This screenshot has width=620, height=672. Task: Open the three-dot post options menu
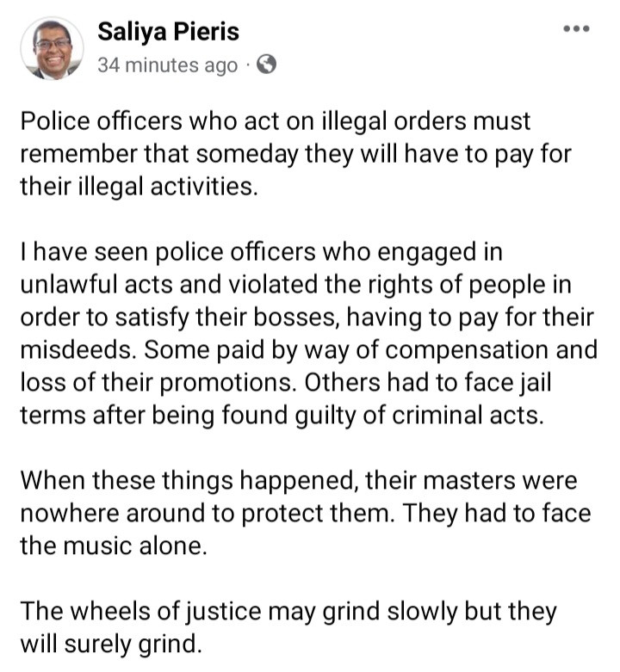pos(576,28)
